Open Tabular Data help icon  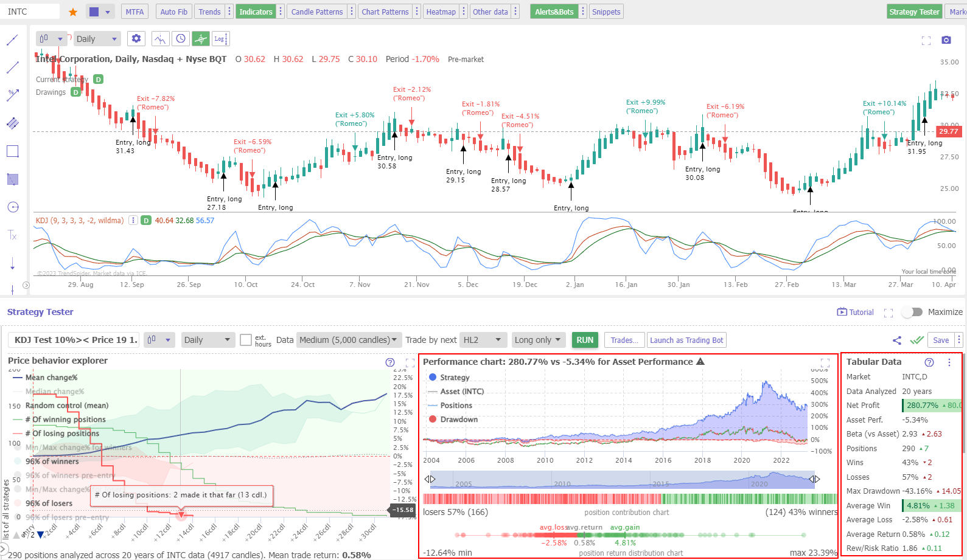click(x=929, y=362)
